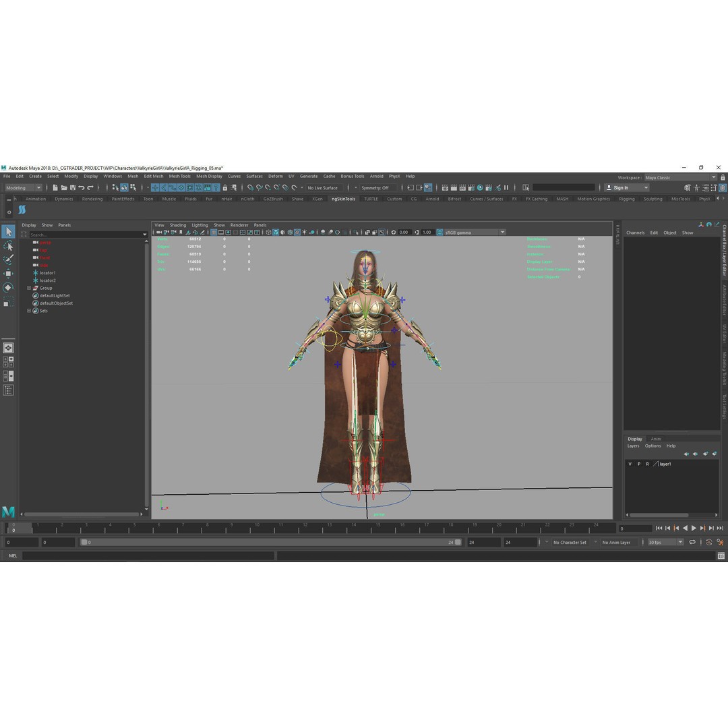Open the Modeling menu set dropdown
The width and height of the screenshot is (728, 728).
click(23, 187)
